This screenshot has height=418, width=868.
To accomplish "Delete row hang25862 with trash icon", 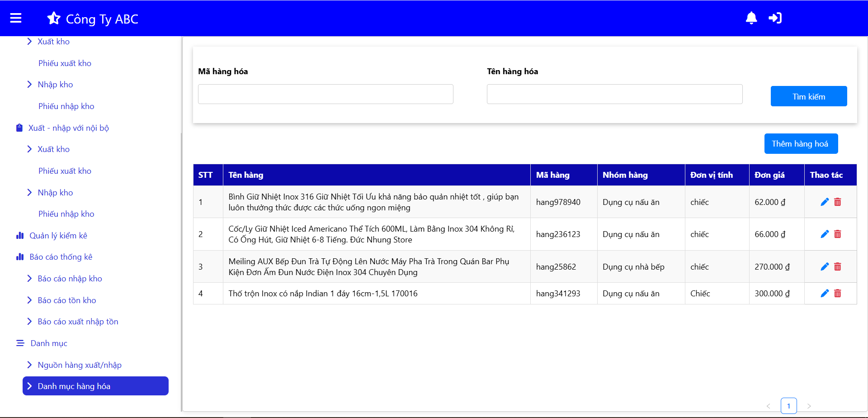I will [x=838, y=266].
